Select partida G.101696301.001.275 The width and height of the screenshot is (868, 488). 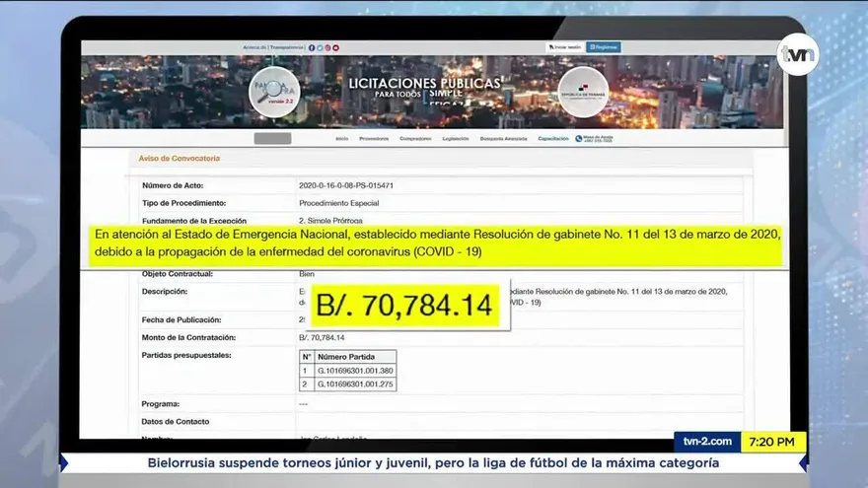355,383
